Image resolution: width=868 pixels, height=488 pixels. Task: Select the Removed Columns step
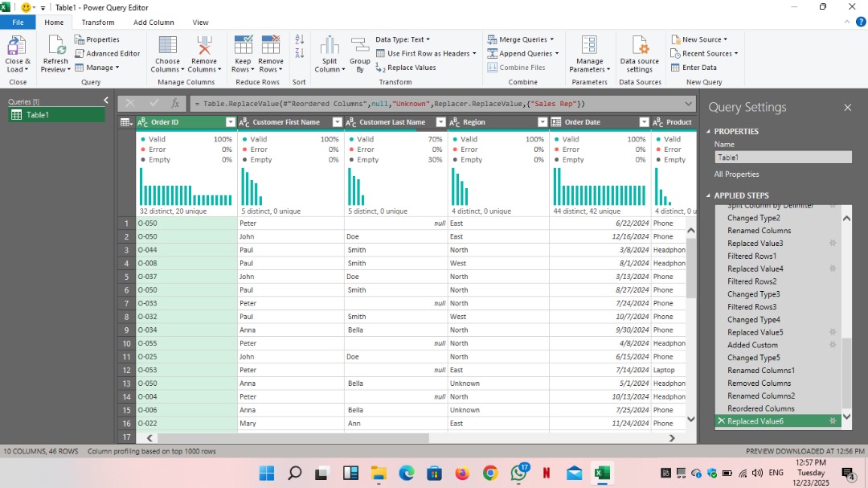point(759,383)
